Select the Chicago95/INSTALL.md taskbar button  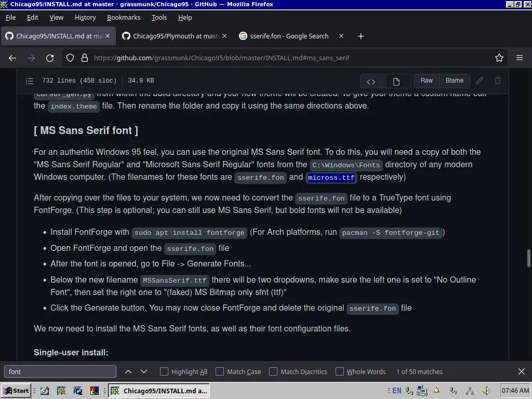coord(159,391)
